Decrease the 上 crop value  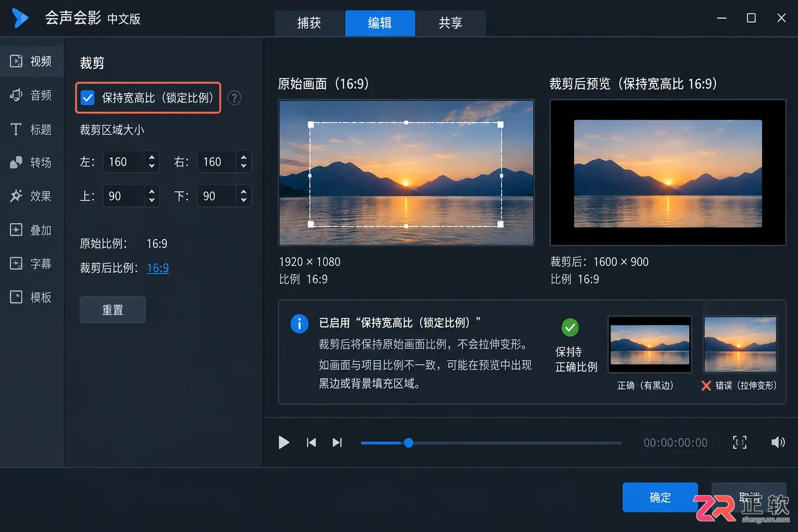click(152, 200)
